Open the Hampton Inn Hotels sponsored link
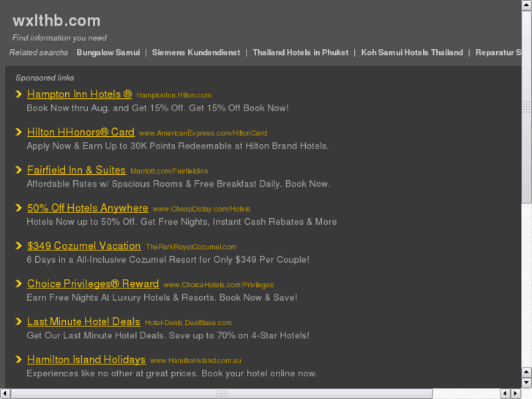This screenshot has width=532, height=399. (79, 94)
